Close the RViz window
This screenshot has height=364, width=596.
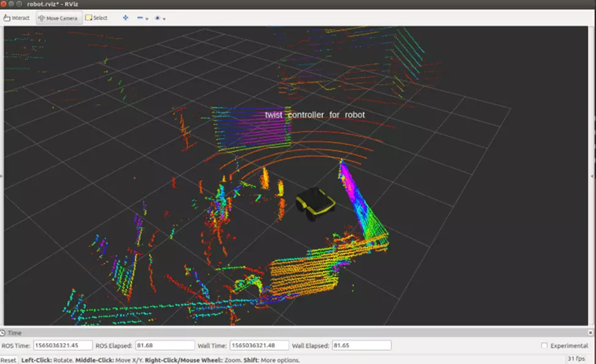[4, 4]
